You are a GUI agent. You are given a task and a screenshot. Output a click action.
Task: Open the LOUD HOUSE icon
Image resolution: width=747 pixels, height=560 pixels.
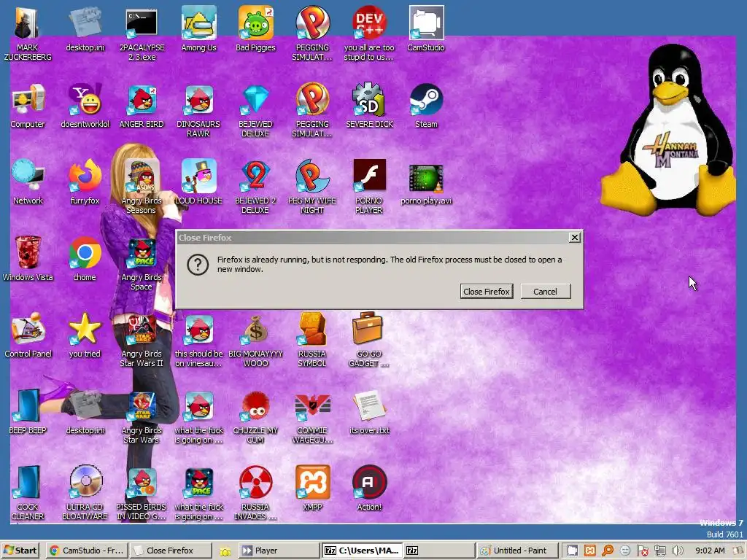(198, 182)
